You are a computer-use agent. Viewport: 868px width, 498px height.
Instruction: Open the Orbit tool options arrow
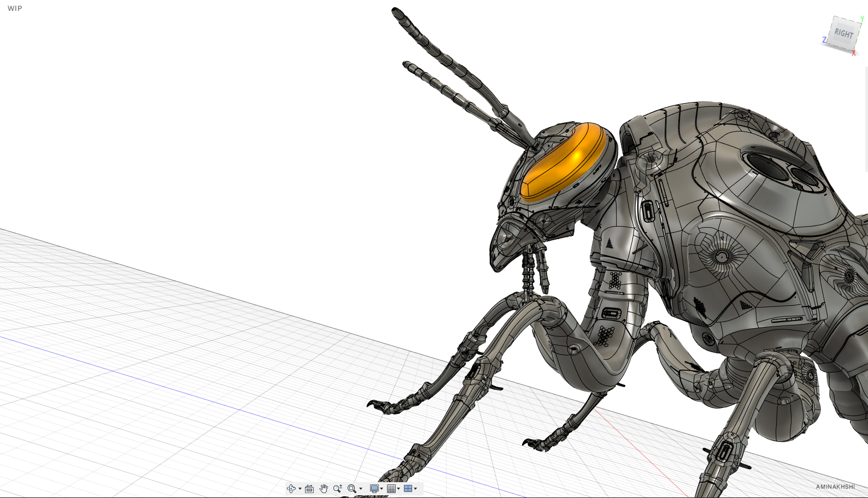pyautogui.click(x=300, y=489)
